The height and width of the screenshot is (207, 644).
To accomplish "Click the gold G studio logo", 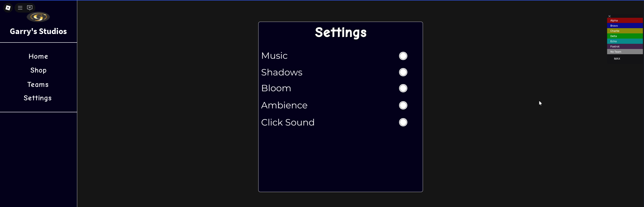I will 38,17.
